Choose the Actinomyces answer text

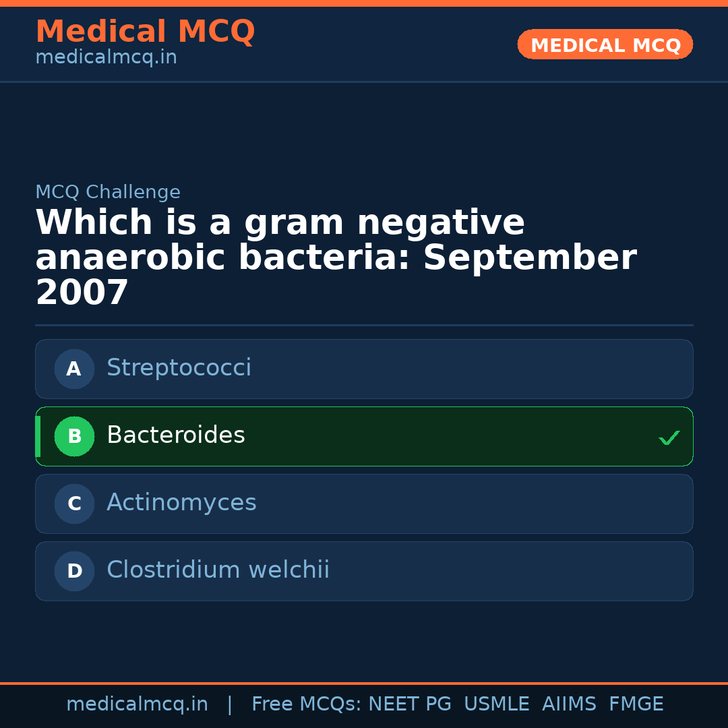pos(181,503)
